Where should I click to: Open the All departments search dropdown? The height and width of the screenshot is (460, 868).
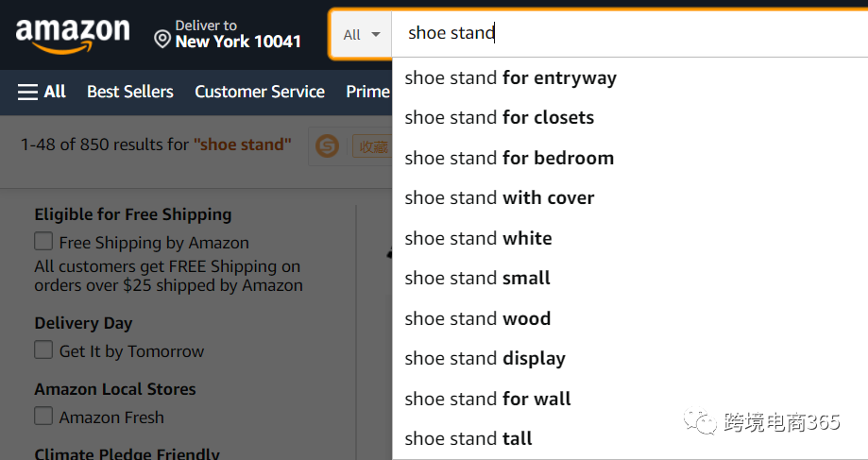pos(361,35)
